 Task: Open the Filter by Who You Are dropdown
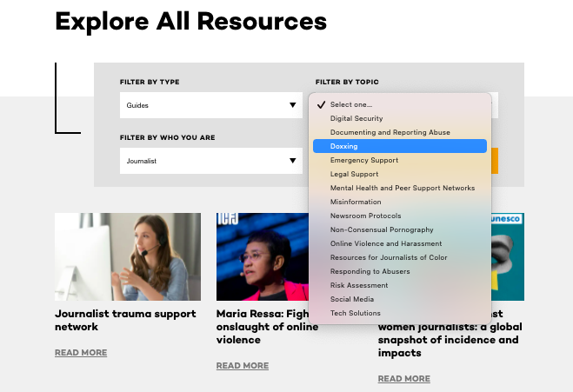click(211, 161)
